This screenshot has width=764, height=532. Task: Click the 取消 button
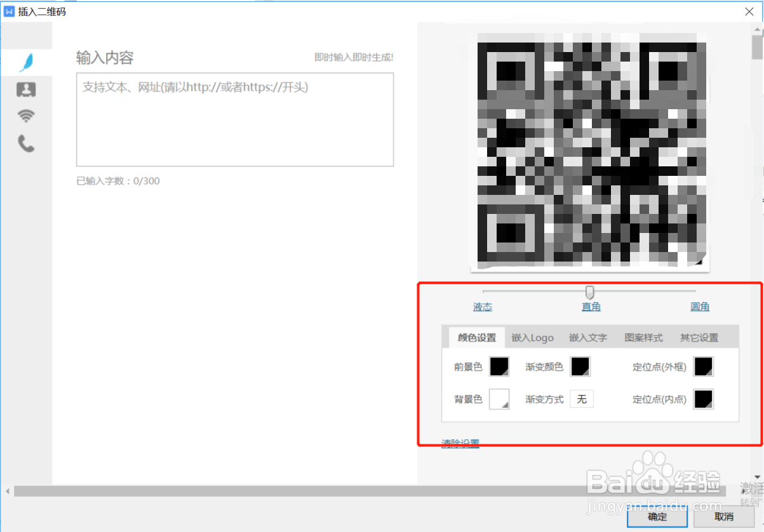[x=724, y=517]
